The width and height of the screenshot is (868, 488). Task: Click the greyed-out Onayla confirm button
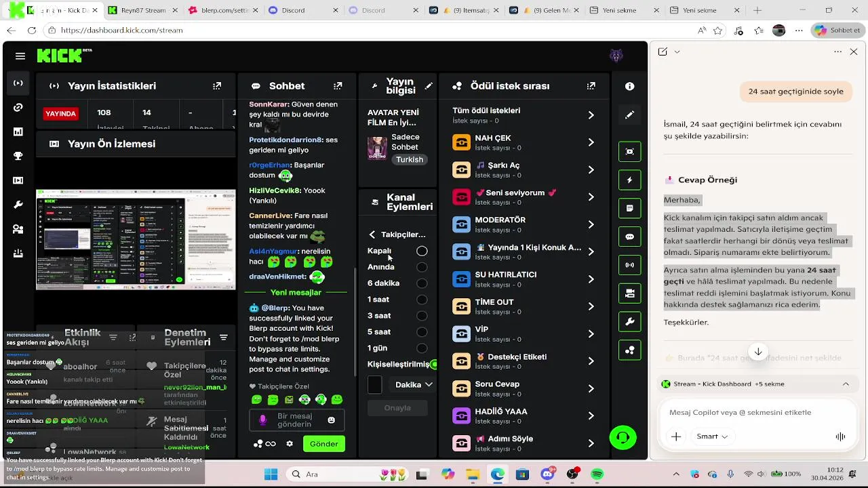tap(397, 408)
